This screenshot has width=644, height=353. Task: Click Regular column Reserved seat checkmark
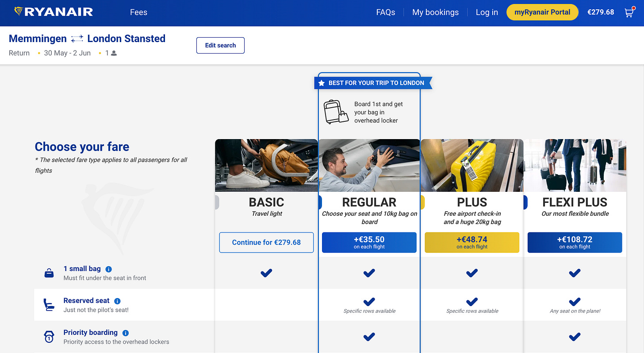369,302
